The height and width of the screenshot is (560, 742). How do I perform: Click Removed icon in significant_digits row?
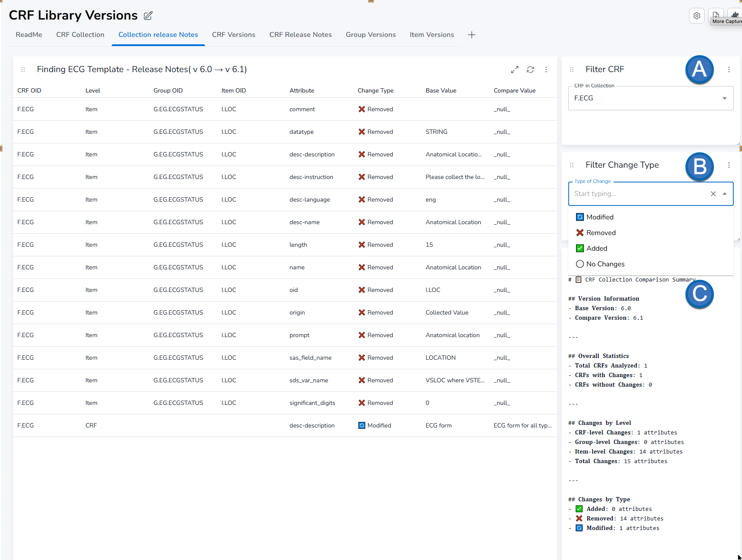click(361, 403)
